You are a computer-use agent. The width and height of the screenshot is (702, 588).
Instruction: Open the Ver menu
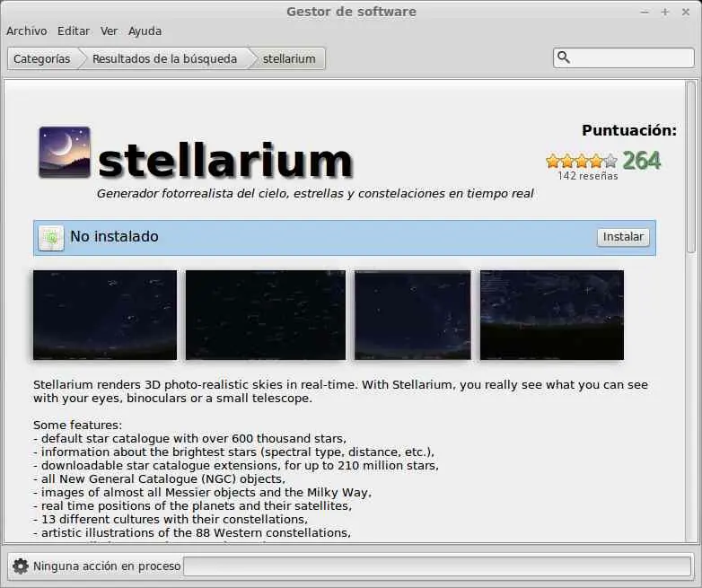[x=109, y=31]
